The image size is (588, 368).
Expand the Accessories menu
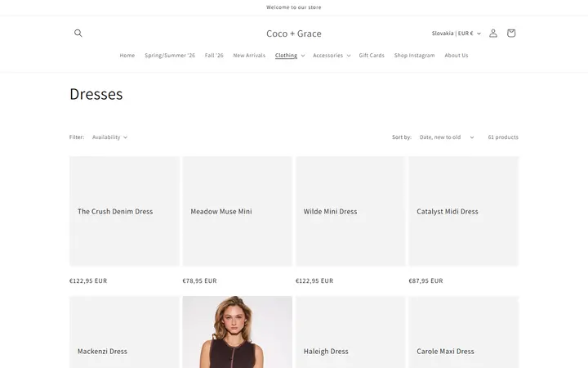click(332, 56)
